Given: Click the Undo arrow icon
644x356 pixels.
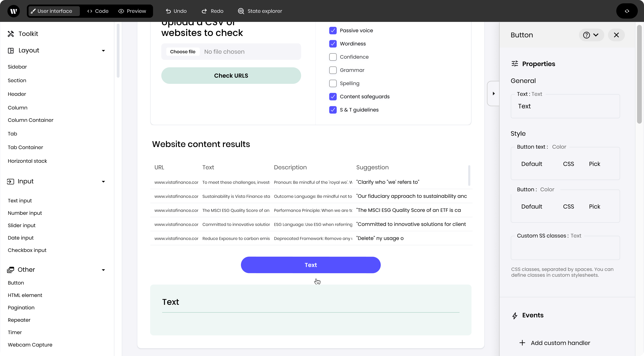Looking at the screenshot, I should [168, 11].
